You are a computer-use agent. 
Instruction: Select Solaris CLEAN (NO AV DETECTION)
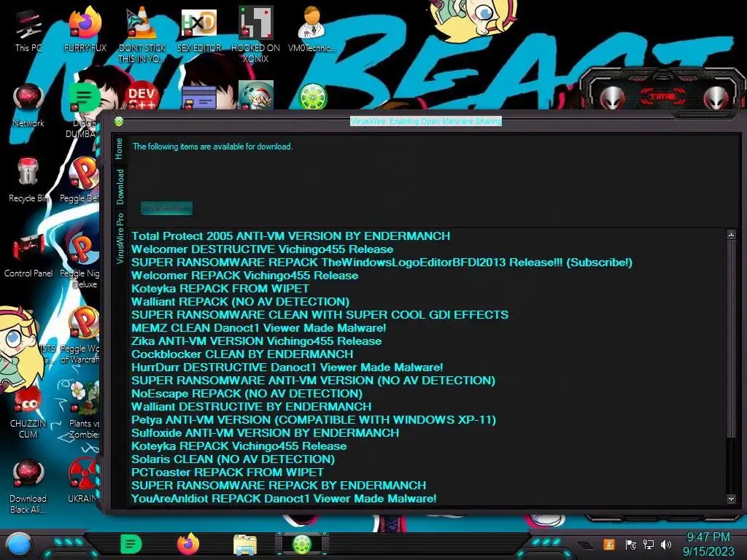(233, 459)
